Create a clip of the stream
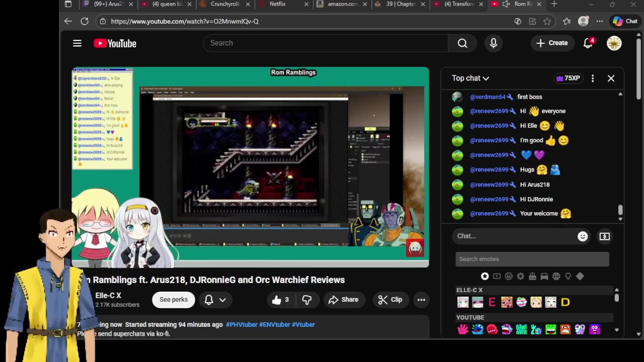 coord(390,300)
